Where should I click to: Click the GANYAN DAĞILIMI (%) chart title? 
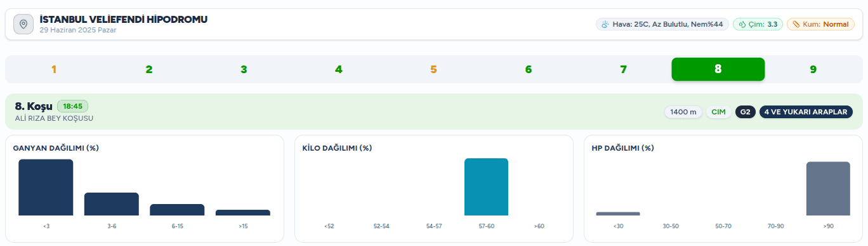[56, 148]
